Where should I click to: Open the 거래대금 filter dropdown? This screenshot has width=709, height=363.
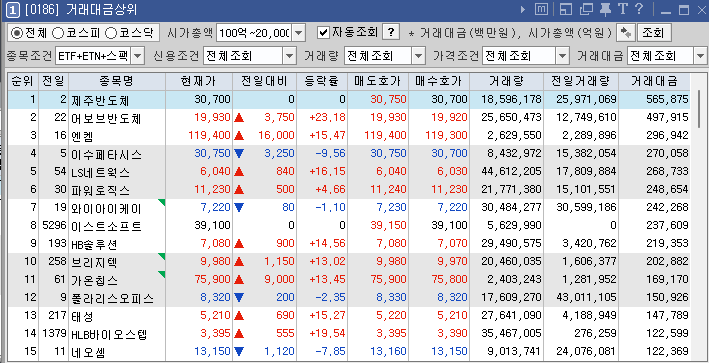click(700, 56)
